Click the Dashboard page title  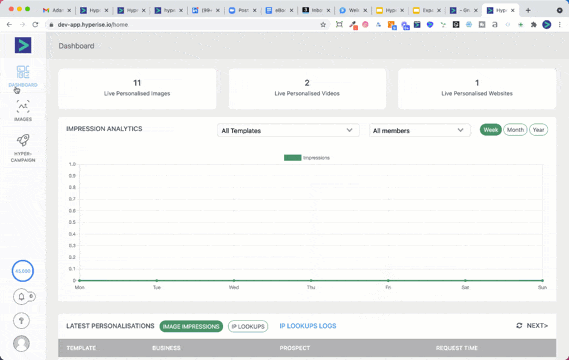tap(76, 46)
